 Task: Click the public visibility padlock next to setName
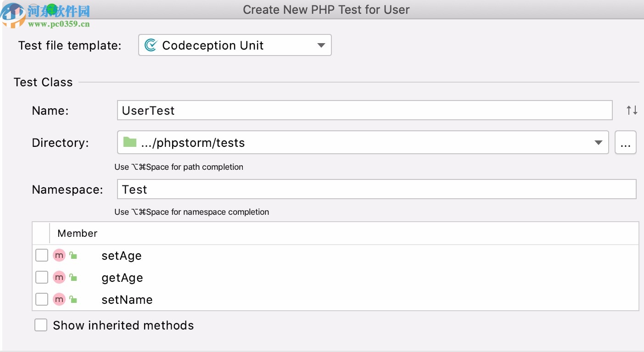(73, 299)
